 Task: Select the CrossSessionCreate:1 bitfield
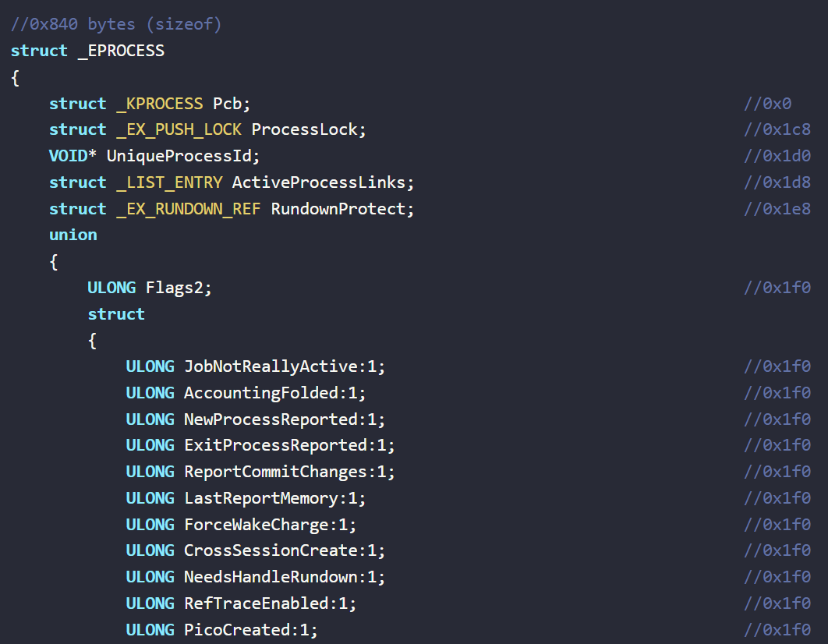[x=280, y=550]
